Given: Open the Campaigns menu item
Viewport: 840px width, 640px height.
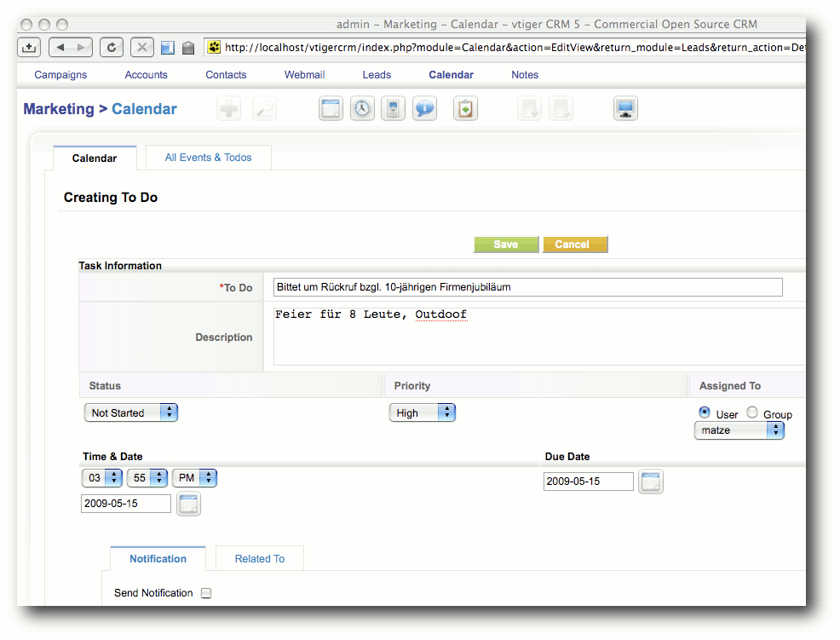Looking at the screenshot, I should pyautogui.click(x=60, y=75).
